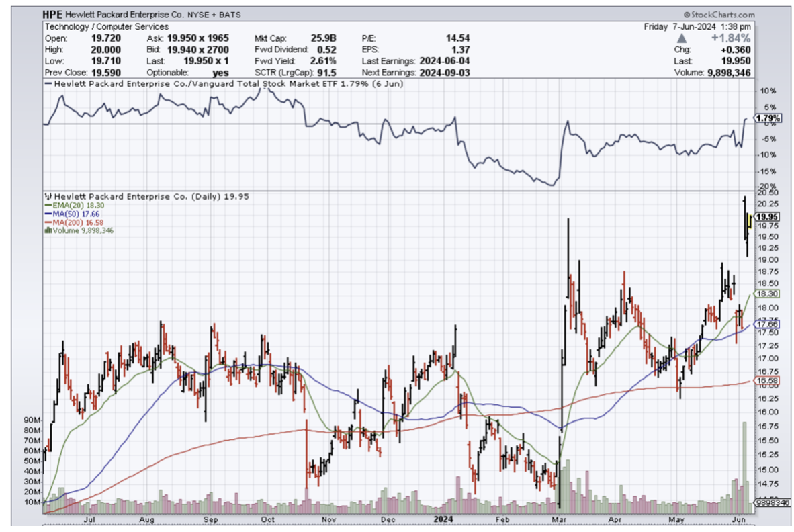
Task: Click the NYSE + BATS exchange label
Action: click(x=214, y=15)
